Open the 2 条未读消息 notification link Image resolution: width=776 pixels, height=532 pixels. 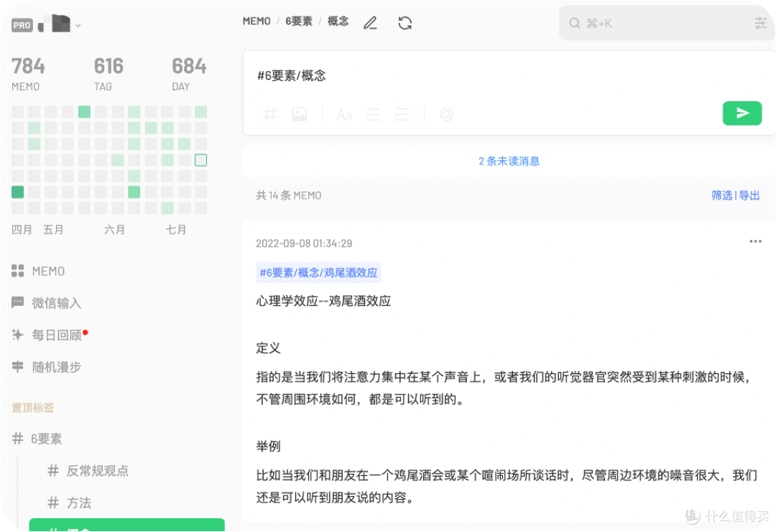tap(509, 162)
